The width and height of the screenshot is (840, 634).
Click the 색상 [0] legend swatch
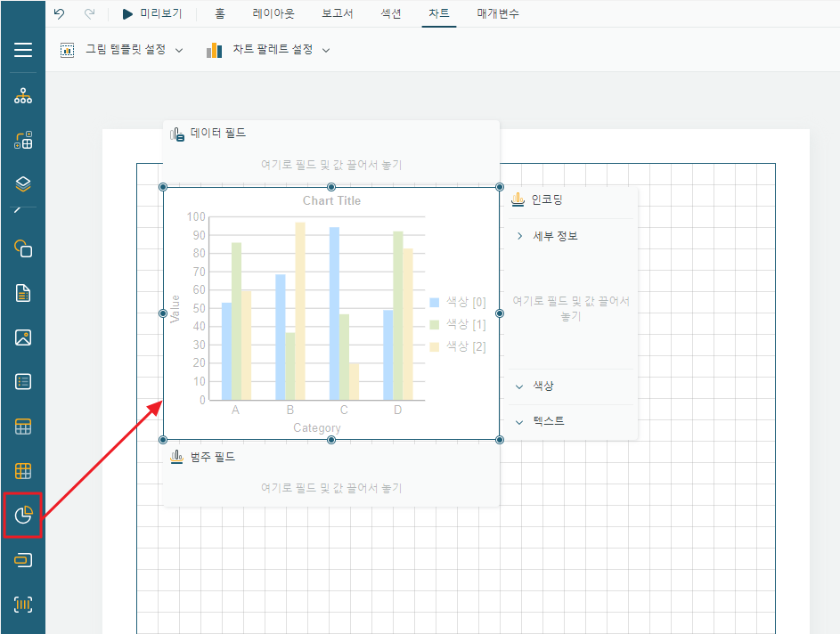click(x=435, y=303)
